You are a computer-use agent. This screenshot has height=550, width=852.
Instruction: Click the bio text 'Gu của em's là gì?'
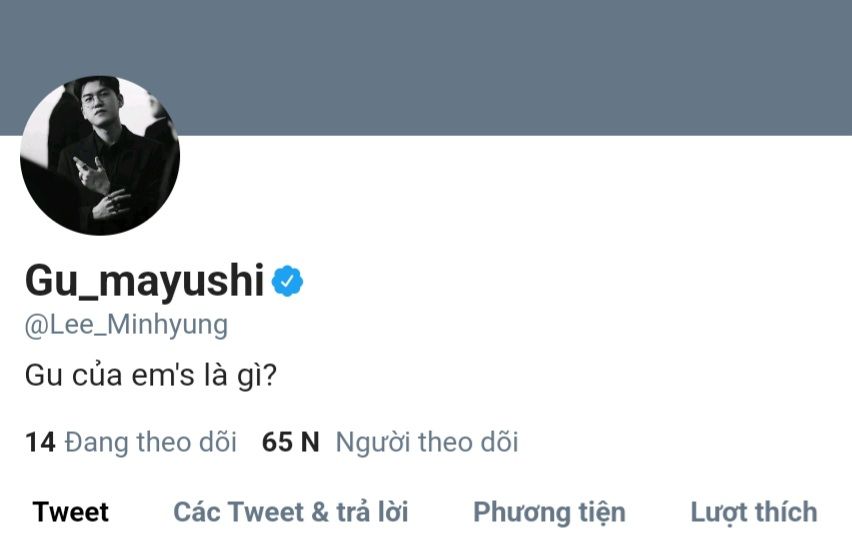(x=151, y=375)
